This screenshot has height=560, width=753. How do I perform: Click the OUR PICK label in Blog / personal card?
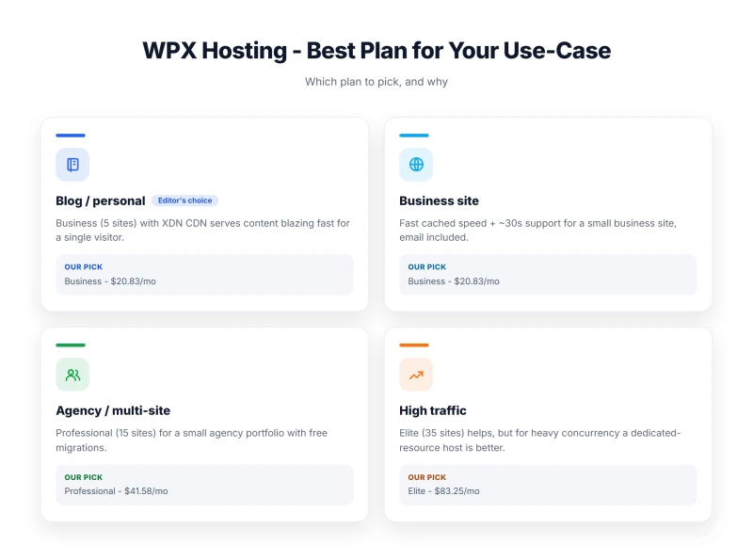click(84, 266)
